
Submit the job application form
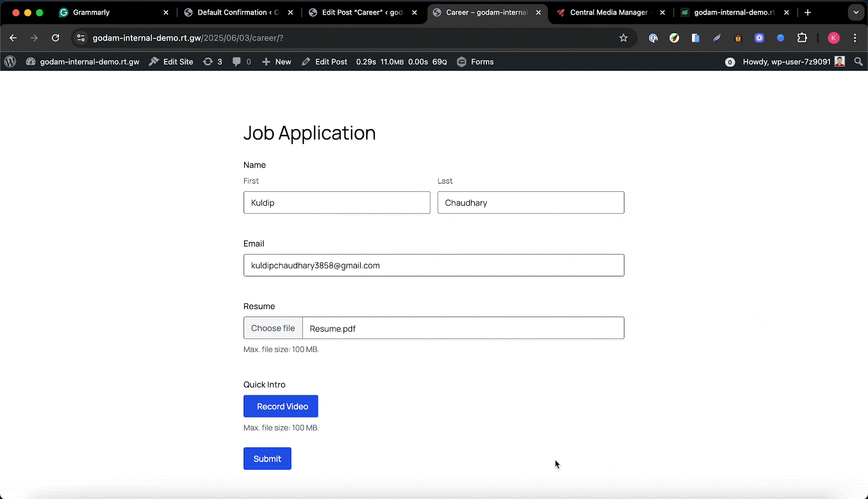[267, 459]
